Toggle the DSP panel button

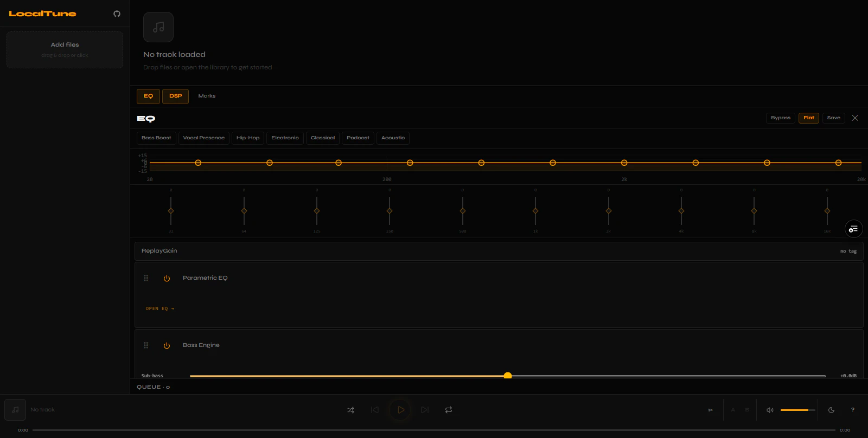175,96
